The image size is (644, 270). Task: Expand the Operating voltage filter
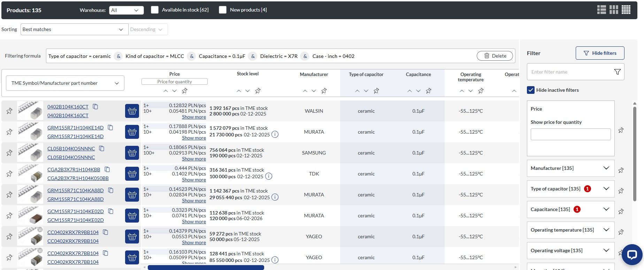570,250
